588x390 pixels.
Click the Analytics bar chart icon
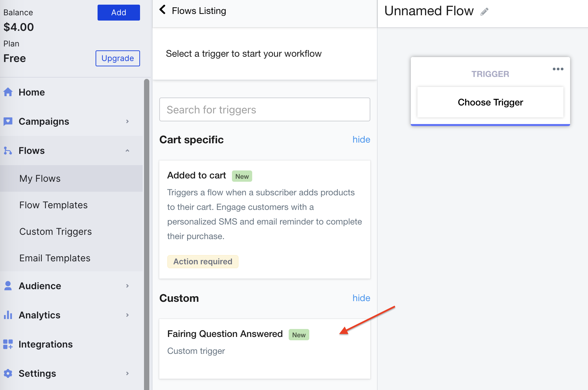point(8,315)
